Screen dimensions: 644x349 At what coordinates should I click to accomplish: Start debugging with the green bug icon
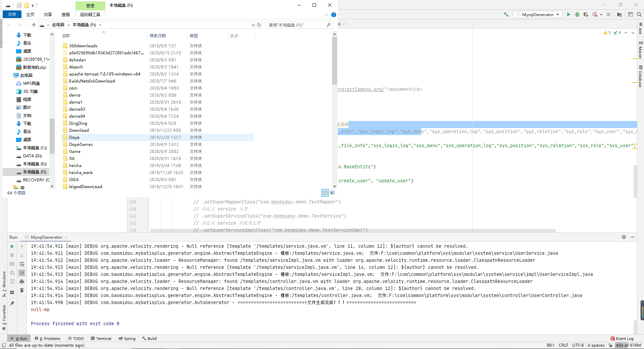click(577, 14)
